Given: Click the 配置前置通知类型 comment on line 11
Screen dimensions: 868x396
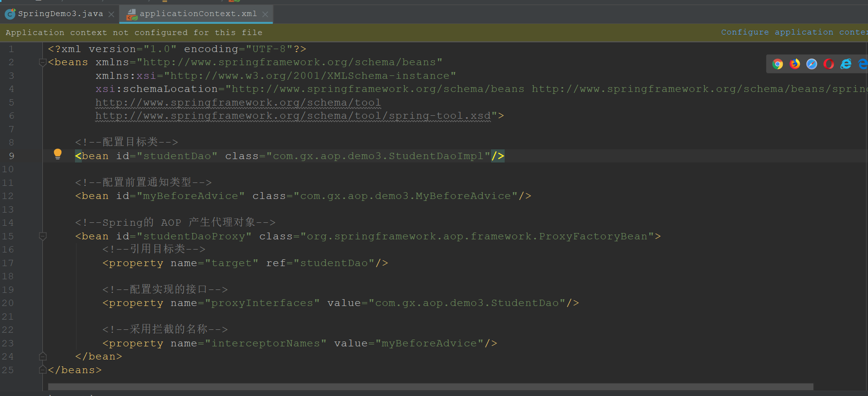Looking at the screenshot, I should tap(143, 182).
